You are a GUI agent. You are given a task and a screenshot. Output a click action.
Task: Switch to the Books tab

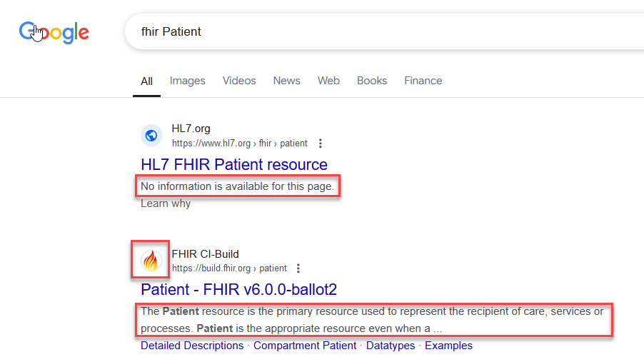tap(372, 81)
